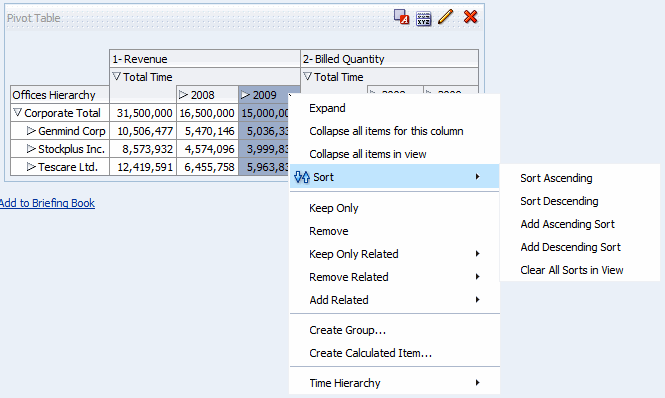Click the Pivot Table title text
Screen dimensions: 665x398
coord(34,18)
